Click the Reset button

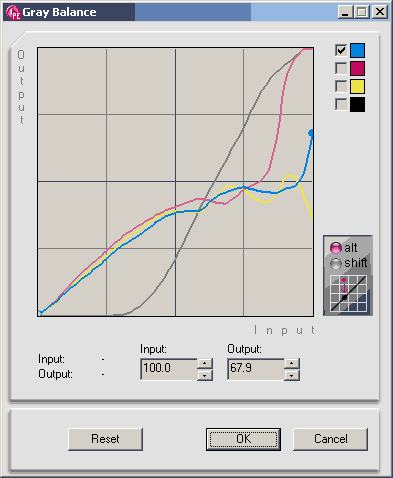point(105,439)
